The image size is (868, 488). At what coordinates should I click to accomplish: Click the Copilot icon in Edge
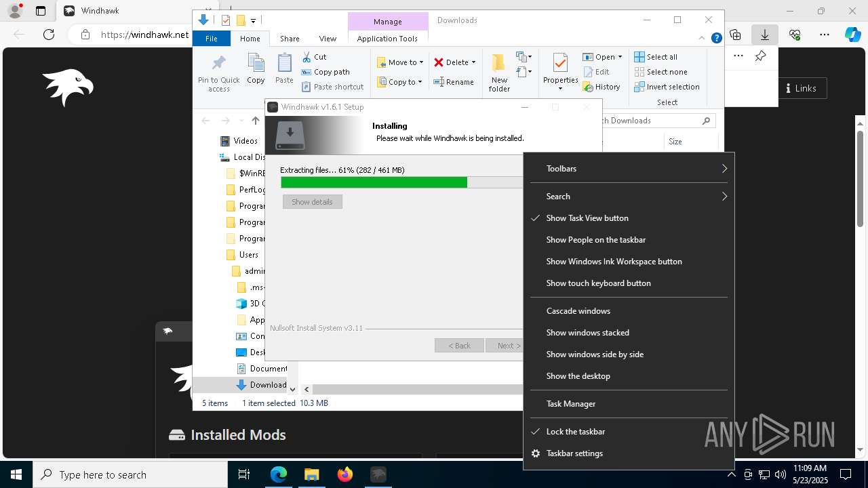coord(852,35)
